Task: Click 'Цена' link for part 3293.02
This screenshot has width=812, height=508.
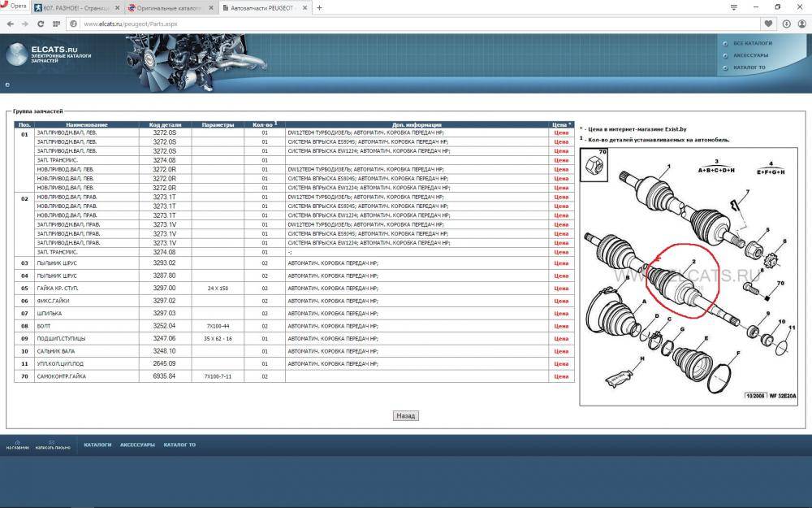Action: 560,263
